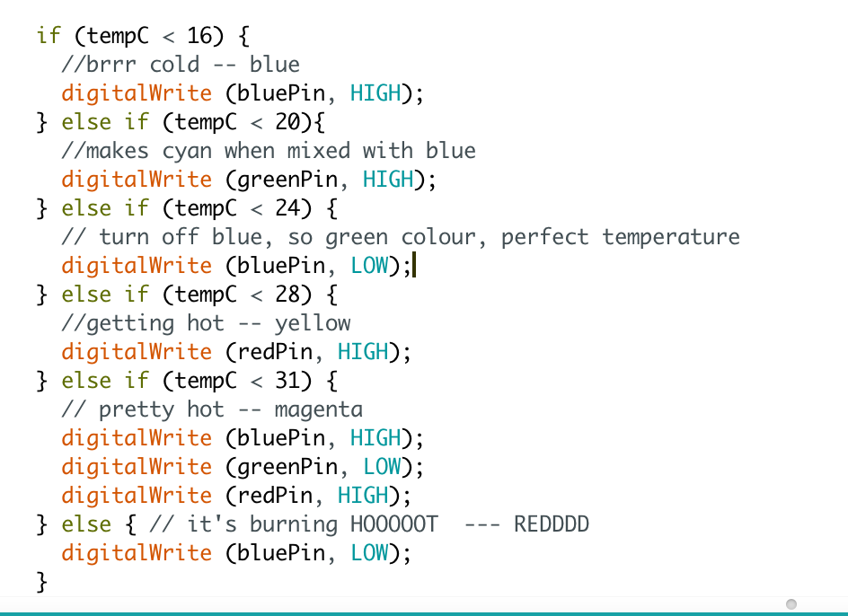
Task: Click the 'tempC < 31' condition
Action: coord(237,380)
